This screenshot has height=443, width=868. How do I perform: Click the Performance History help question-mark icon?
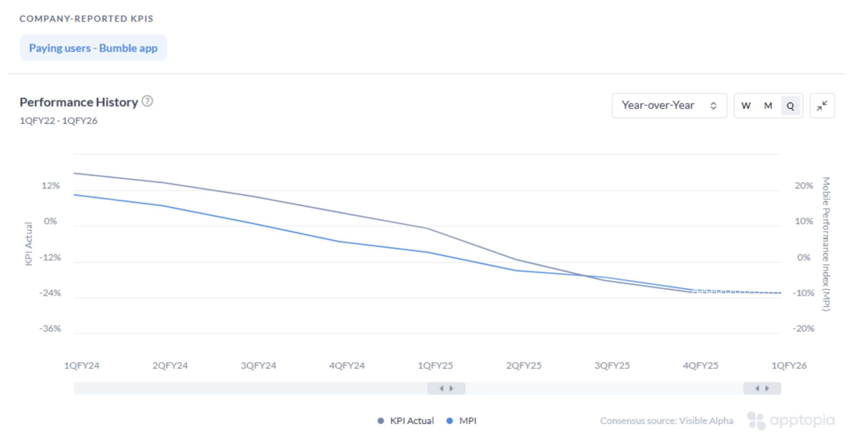click(x=147, y=101)
